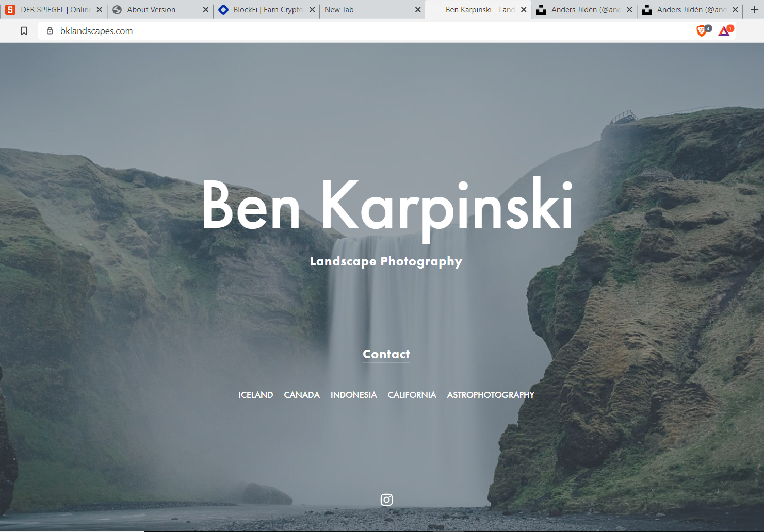
Task: Click the Ben Karpinski site title
Action: click(x=386, y=205)
